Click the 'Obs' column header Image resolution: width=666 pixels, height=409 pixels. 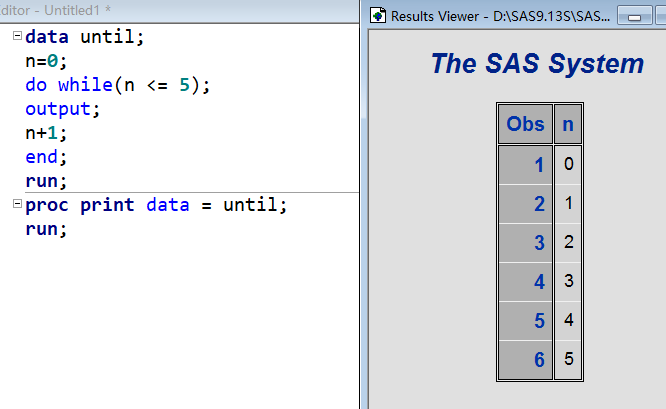[x=525, y=124]
